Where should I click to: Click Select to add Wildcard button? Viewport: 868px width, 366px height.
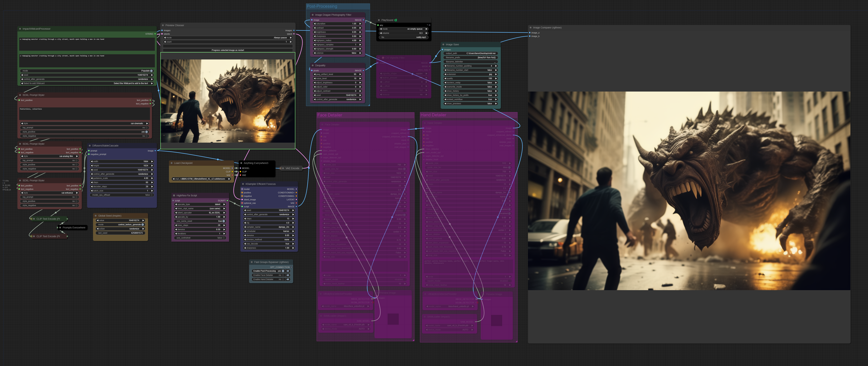point(87,83)
